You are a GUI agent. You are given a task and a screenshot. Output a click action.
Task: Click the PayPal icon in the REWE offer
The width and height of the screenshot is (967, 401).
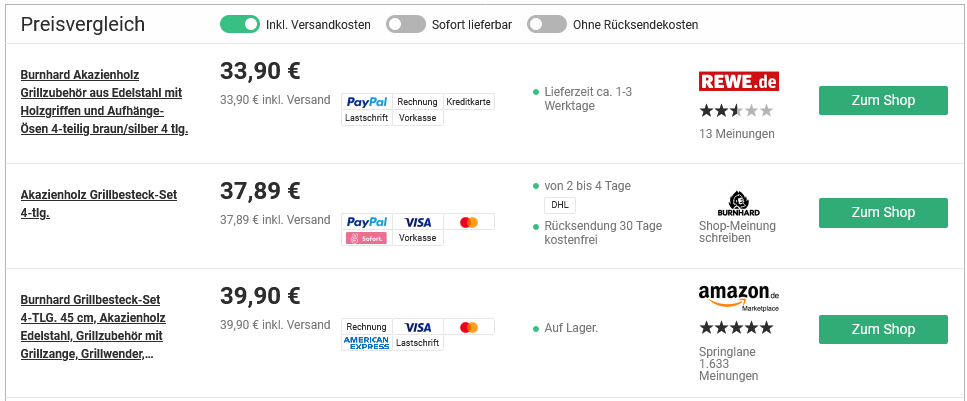point(367,102)
